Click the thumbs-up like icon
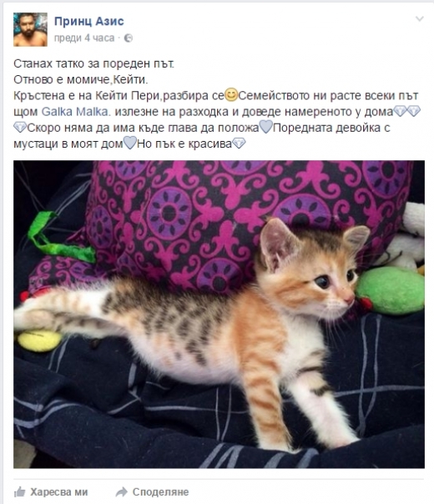The height and width of the screenshot is (504, 434). 19,491
